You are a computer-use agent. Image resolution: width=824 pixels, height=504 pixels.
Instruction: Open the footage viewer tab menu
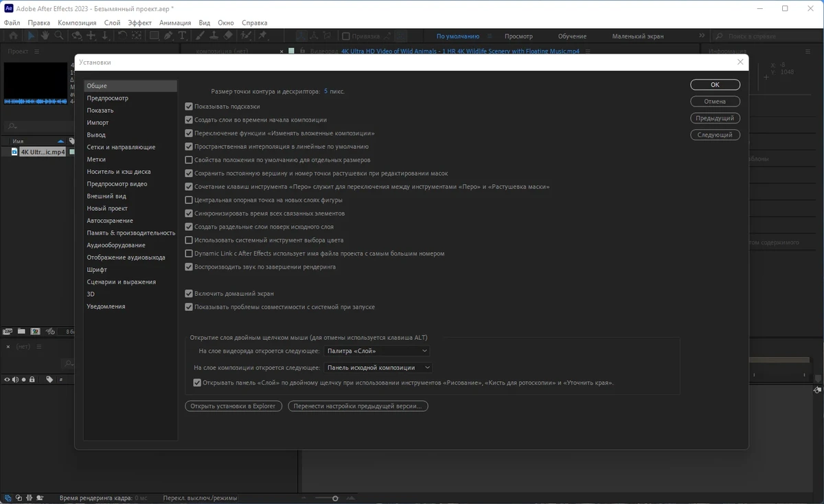pos(587,51)
